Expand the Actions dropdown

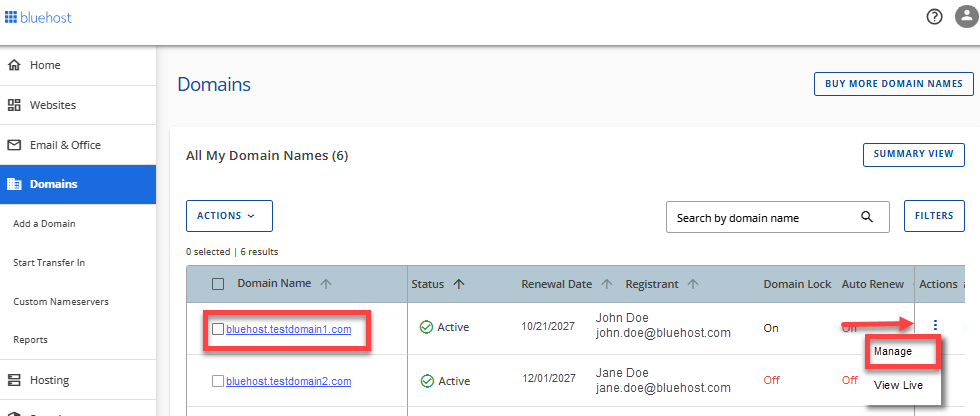[x=229, y=216]
